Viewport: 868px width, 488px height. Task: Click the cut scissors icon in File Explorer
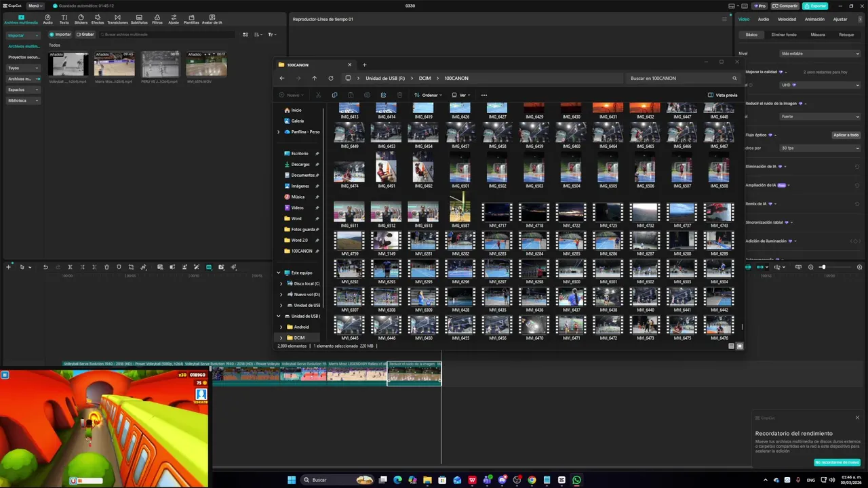(318, 95)
